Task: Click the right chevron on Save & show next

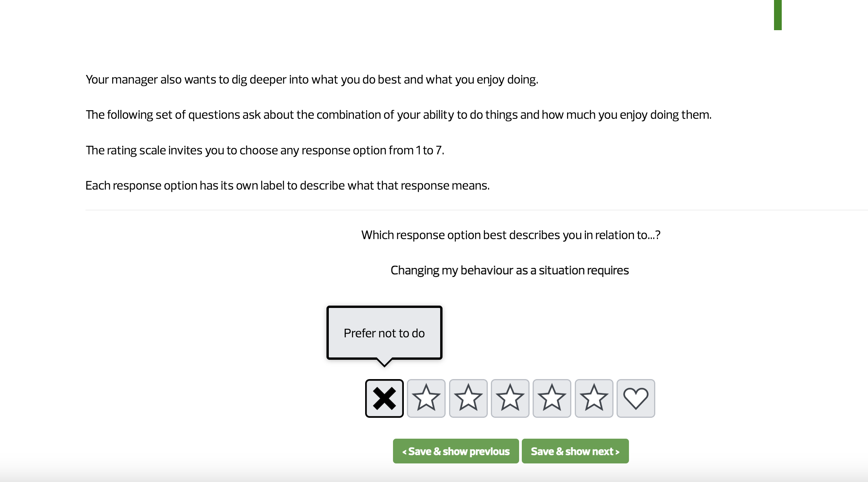Action: click(x=618, y=452)
